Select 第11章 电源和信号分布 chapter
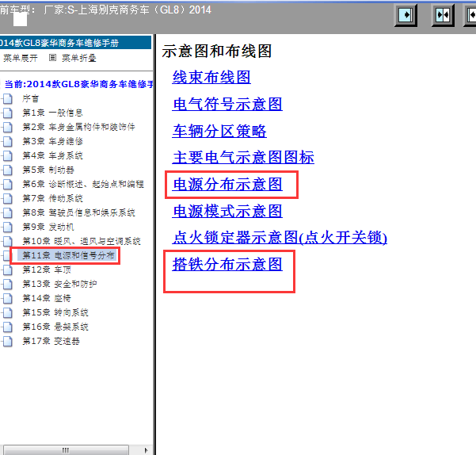 point(69,255)
